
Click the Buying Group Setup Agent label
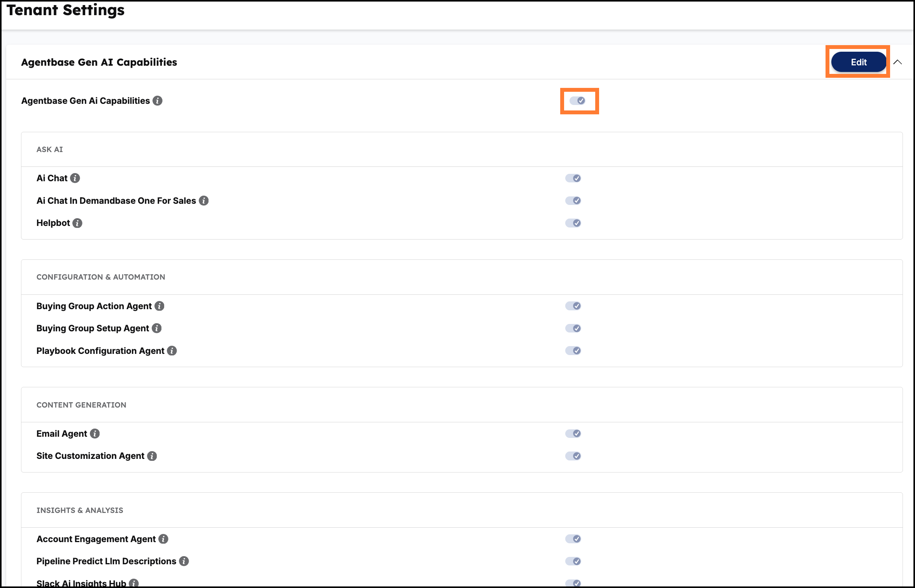(x=93, y=328)
